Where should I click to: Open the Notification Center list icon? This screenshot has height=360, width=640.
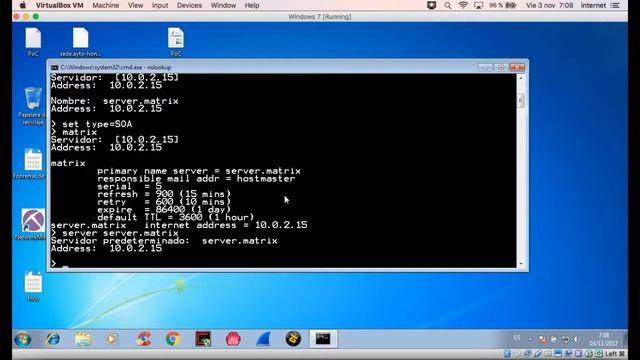click(615, 5)
